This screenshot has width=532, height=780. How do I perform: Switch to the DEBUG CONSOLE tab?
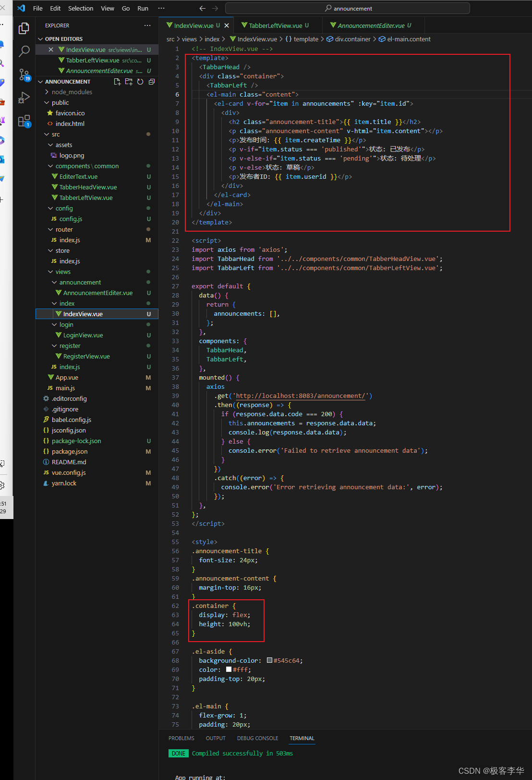257,738
